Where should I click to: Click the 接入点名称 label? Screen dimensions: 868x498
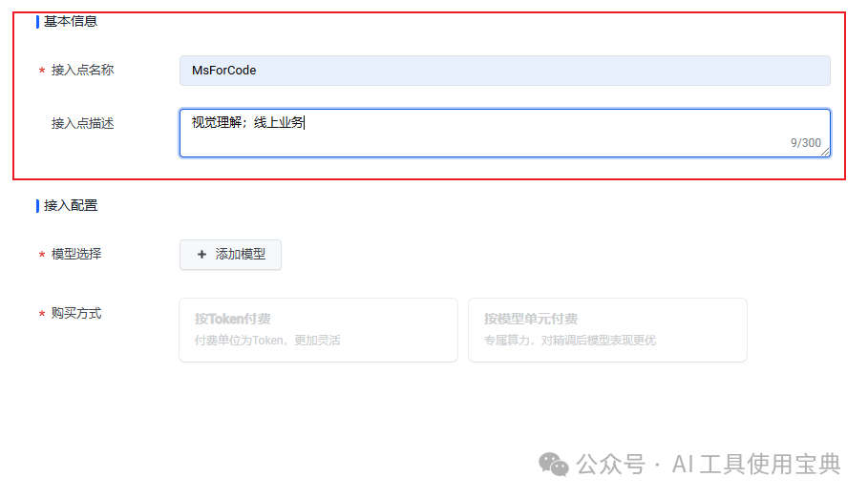(82, 71)
